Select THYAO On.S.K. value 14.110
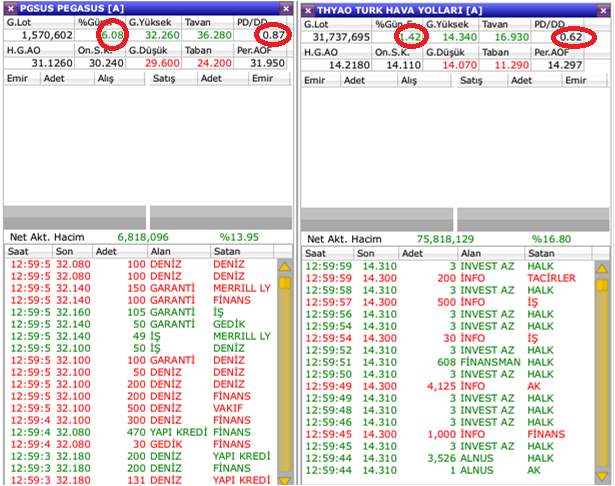 [x=404, y=65]
